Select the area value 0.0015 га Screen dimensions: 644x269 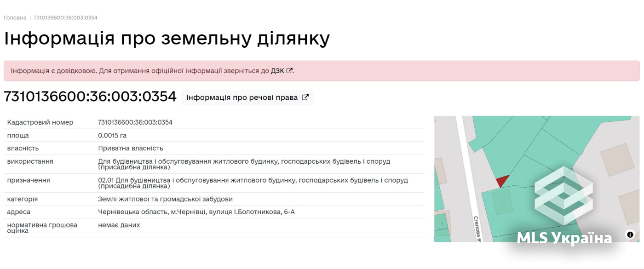pos(112,136)
